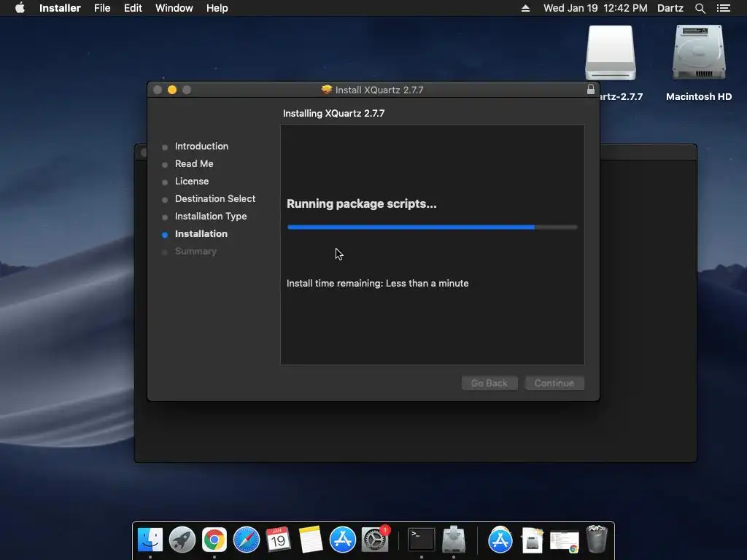Image resolution: width=747 pixels, height=560 pixels.
Task: Click the Go Back button
Action: click(489, 384)
